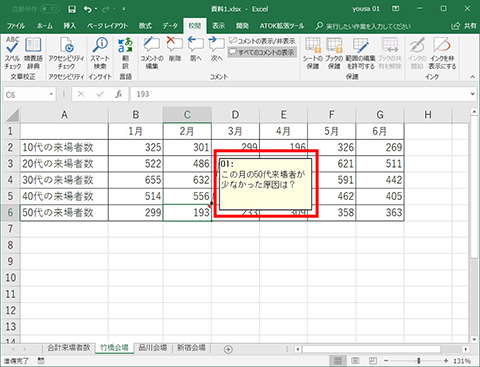Open Allow Edit Ranges tool
Image resolution: width=480 pixels, height=367 pixels.
pos(360,53)
